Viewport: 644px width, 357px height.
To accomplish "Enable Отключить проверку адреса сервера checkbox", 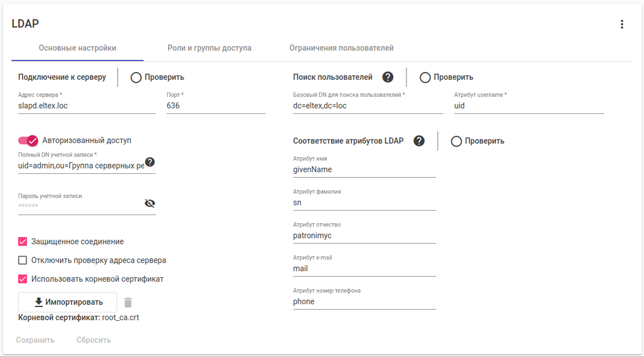I will click(x=23, y=260).
